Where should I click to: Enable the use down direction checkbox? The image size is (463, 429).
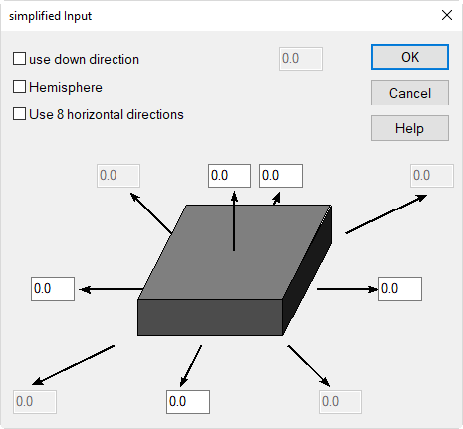point(19,59)
